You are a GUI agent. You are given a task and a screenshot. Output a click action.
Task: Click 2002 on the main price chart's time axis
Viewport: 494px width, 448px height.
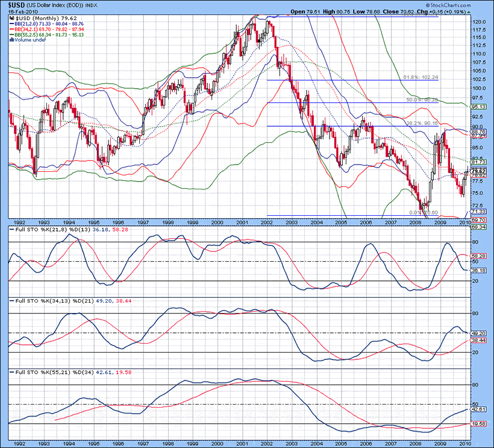(267, 222)
